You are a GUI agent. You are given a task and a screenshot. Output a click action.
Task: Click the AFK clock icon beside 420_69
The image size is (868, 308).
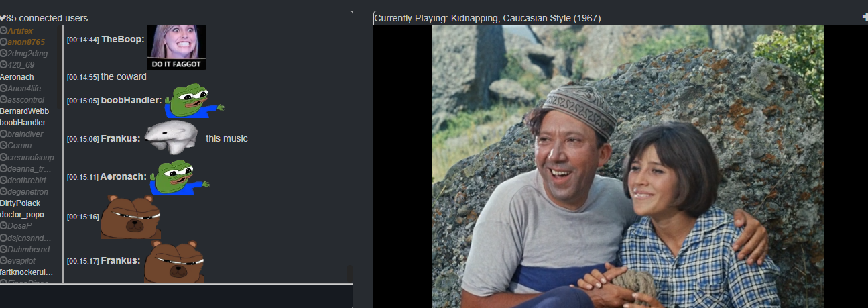pyautogui.click(x=3, y=65)
